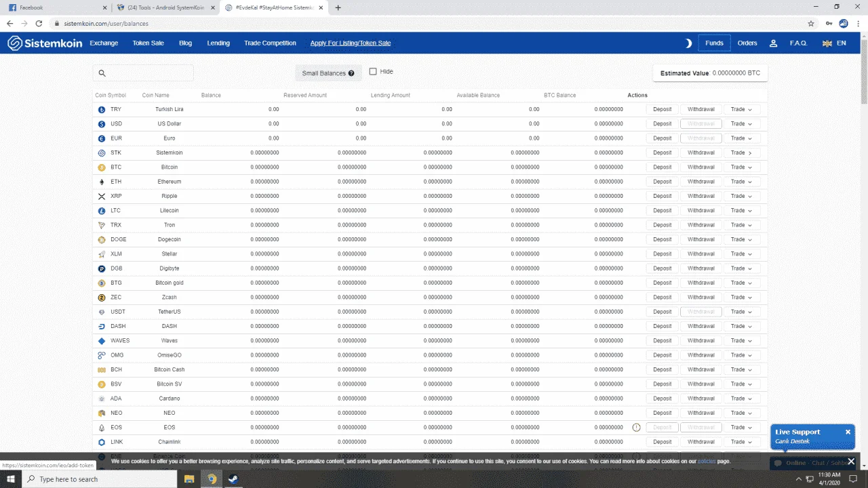868x488 pixels.
Task: Expand Trade dropdown for TRY row
Action: [x=742, y=109]
